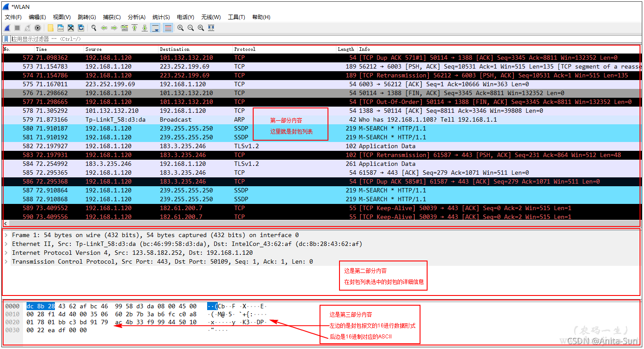Toggle auto-scroll during live capture
Image resolution: width=644 pixels, height=349 pixels.
pyautogui.click(x=155, y=28)
